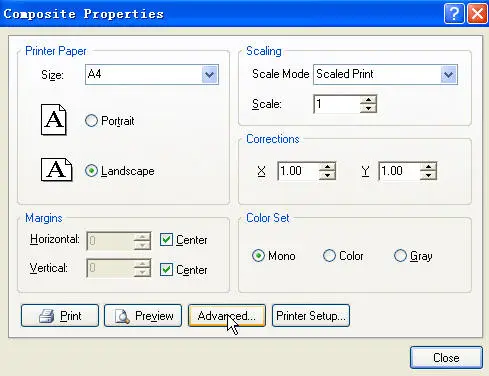Click the portrait page orientation icon
Image resolution: width=489 pixels, height=376 pixels.
[54, 120]
